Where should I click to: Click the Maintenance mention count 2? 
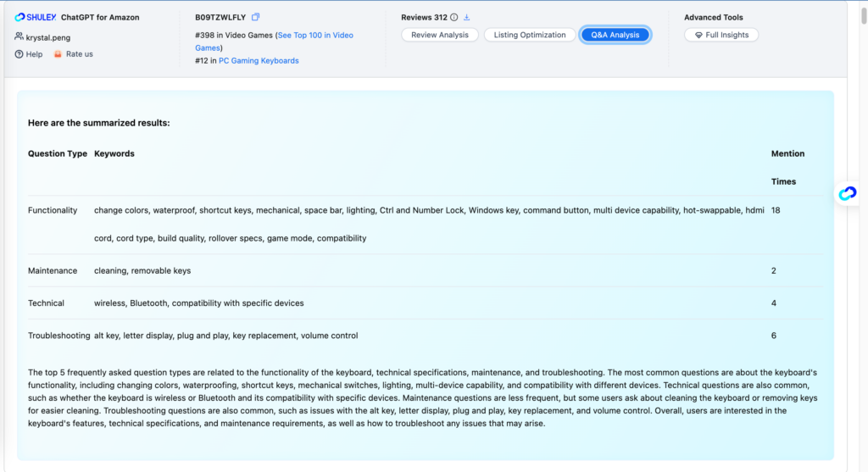click(774, 270)
